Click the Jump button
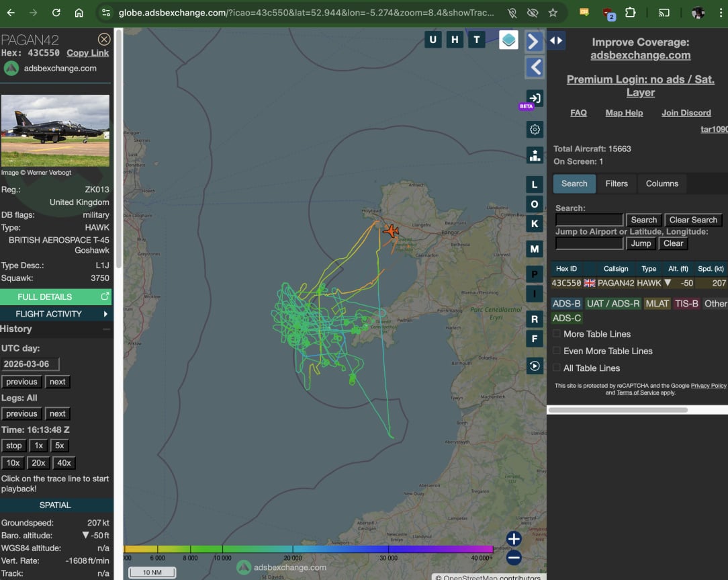The height and width of the screenshot is (580, 728). point(641,243)
